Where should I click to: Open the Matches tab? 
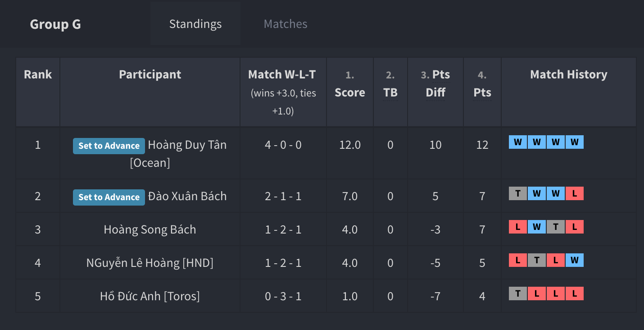click(x=286, y=24)
